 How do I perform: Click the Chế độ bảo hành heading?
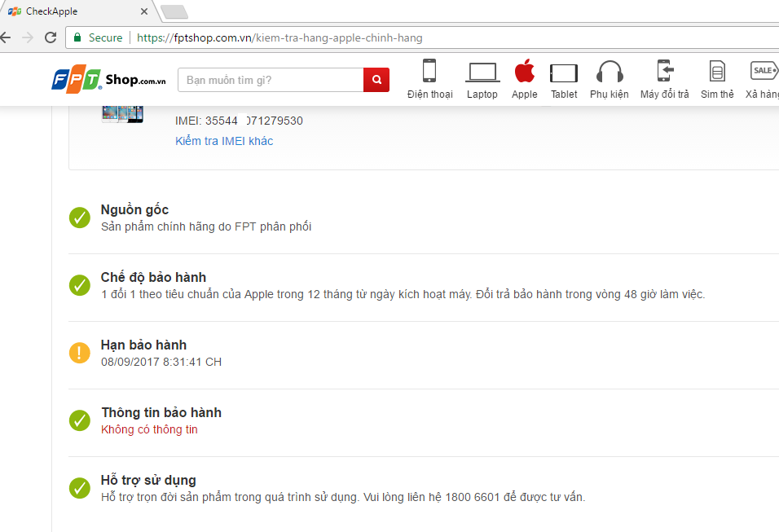[153, 277]
